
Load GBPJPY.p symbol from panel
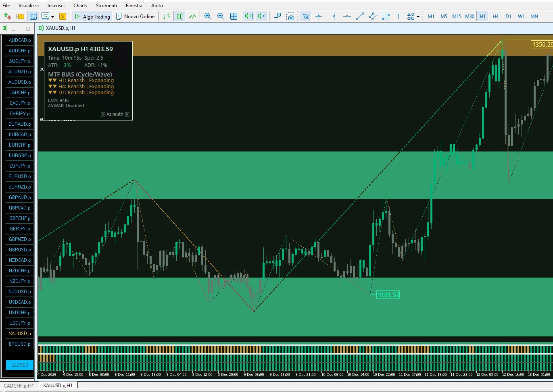pos(20,229)
